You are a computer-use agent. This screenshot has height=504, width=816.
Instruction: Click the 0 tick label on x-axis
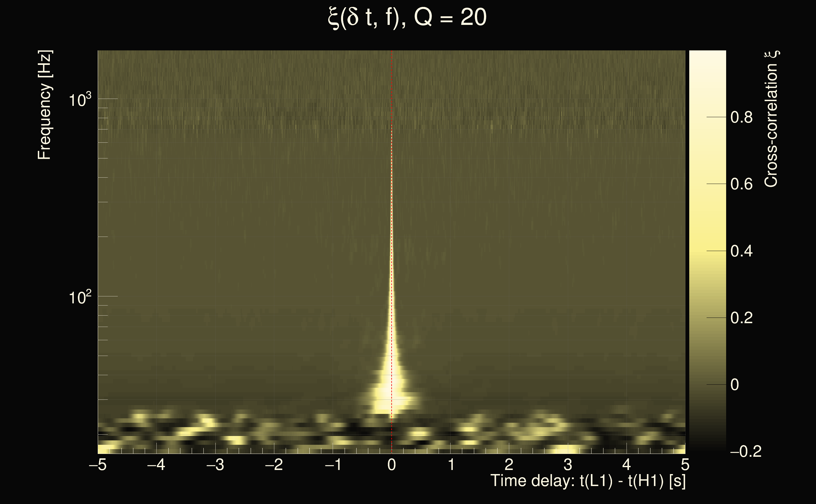point(392,465)
